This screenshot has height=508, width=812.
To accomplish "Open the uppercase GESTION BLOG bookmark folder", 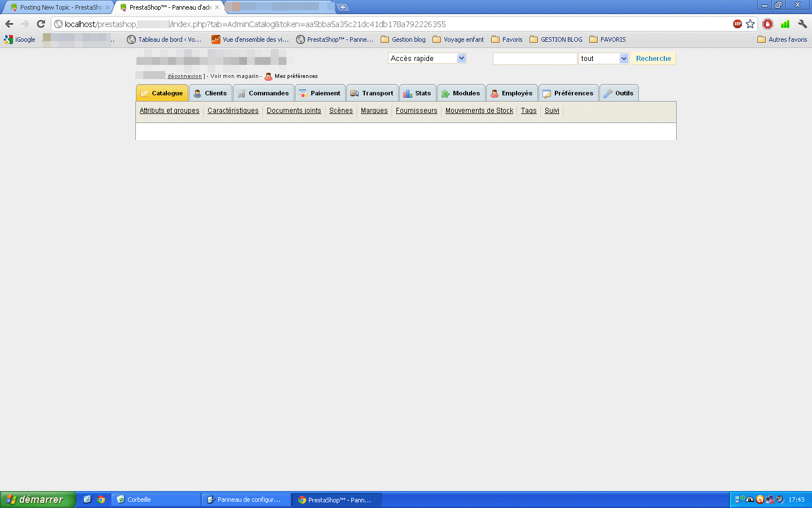I will 556,40.
